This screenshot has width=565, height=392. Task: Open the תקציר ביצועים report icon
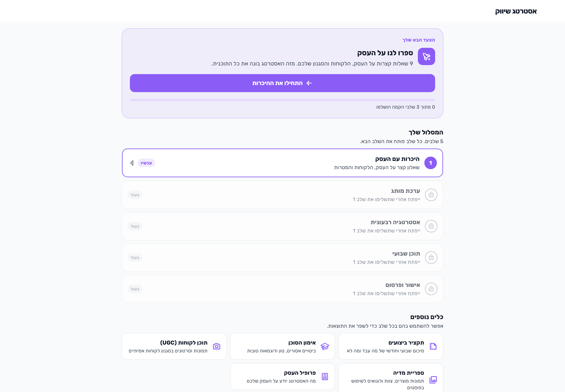click(x=433, y=346)
